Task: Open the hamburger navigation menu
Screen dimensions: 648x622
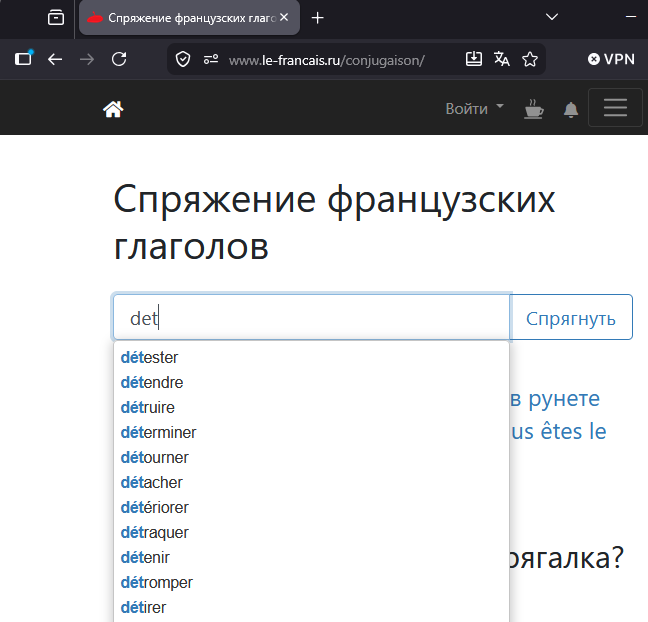Action: (615, 107)
